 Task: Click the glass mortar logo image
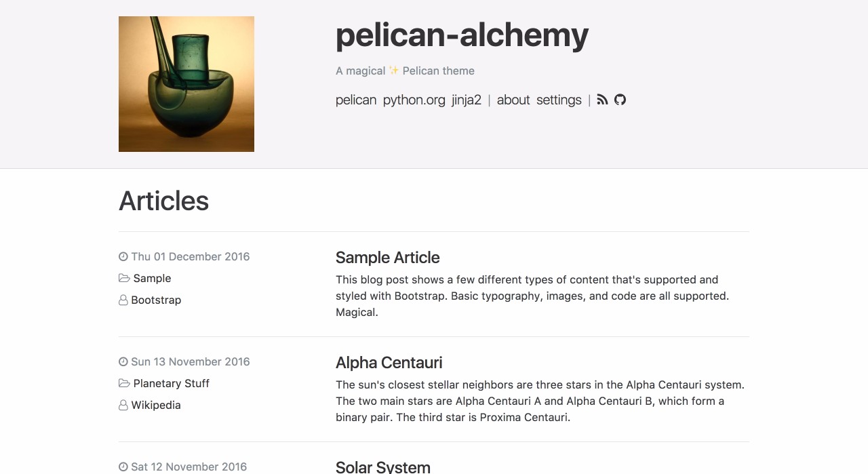click(x=186, y=84)
